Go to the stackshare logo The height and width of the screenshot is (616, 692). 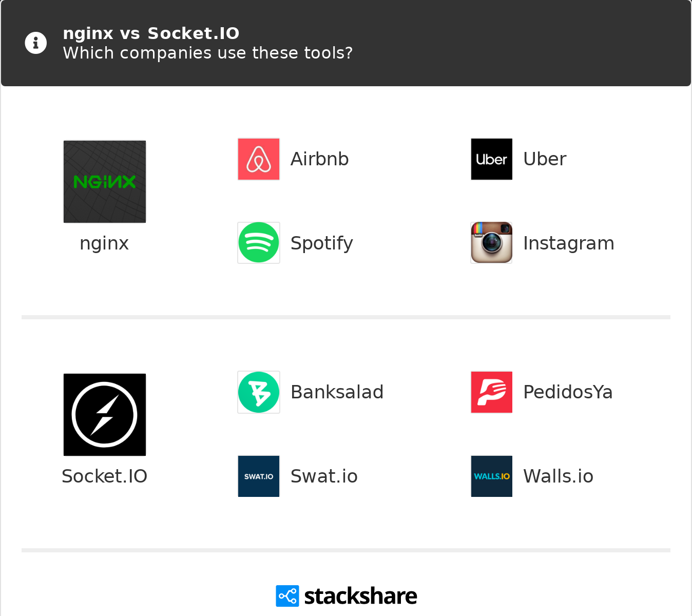coord(347,596)
